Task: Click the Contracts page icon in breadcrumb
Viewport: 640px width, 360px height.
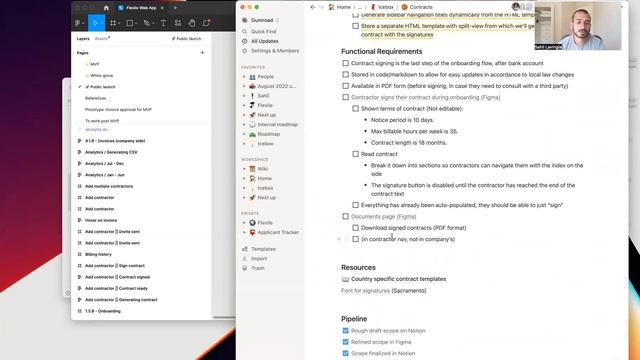Action: tap(404, 7)
